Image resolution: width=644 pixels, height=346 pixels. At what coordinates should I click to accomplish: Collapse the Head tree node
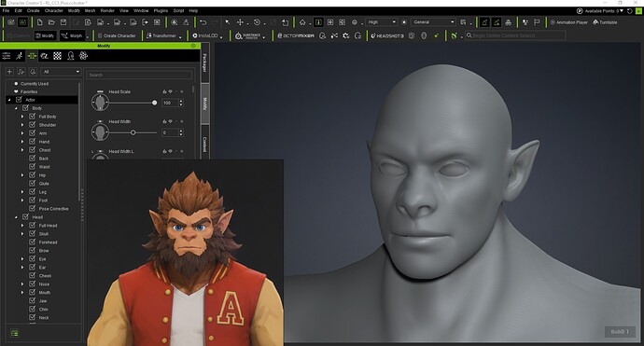click(x=16, y=217)
